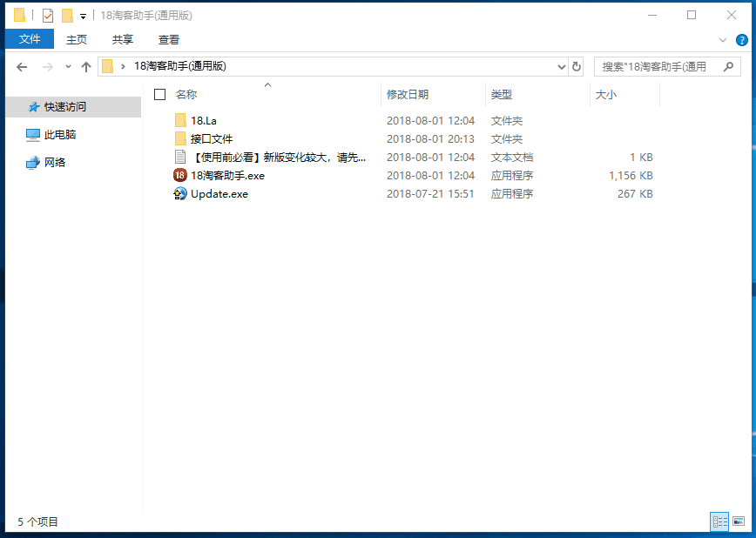Viewport: 756px width, 538px height.
Task: Expand the ribbon with the chevron
Action: [723, 40]
